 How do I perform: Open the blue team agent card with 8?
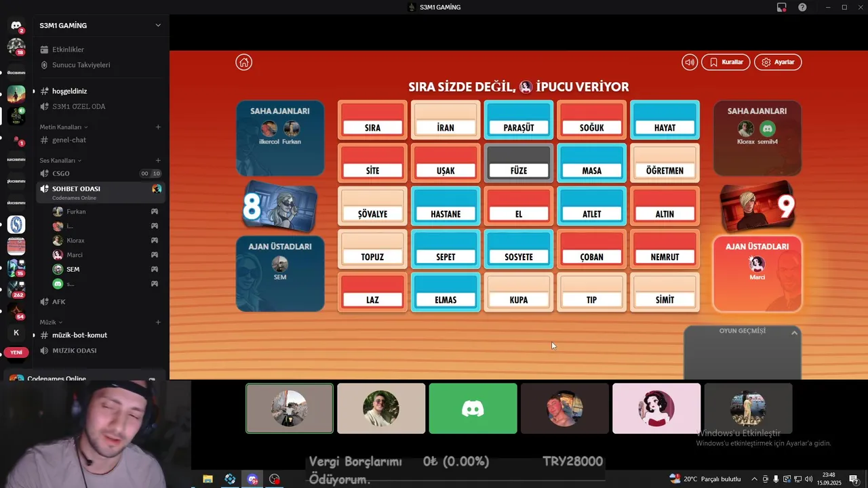click(x=280, y=207)
